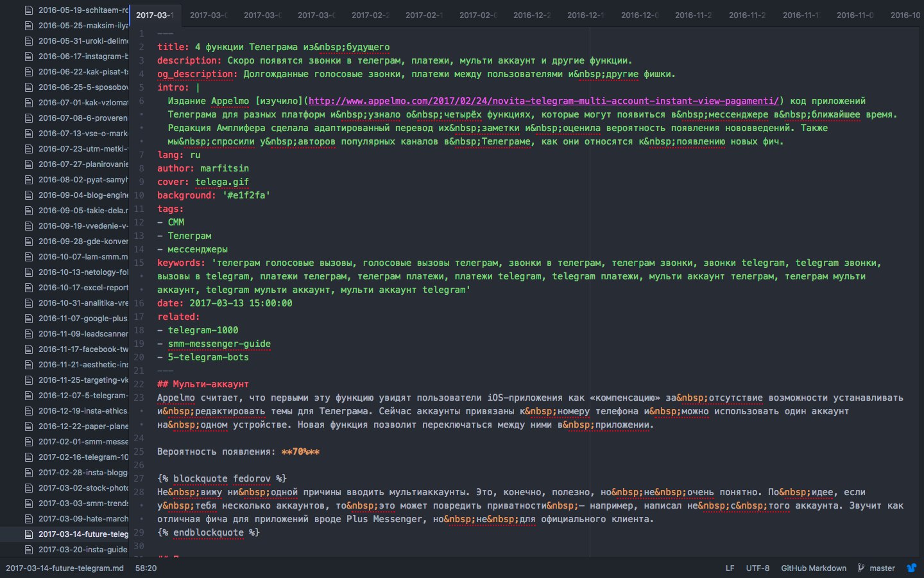Click file icon of 2016-09-05-takie-dela entry

28,210
